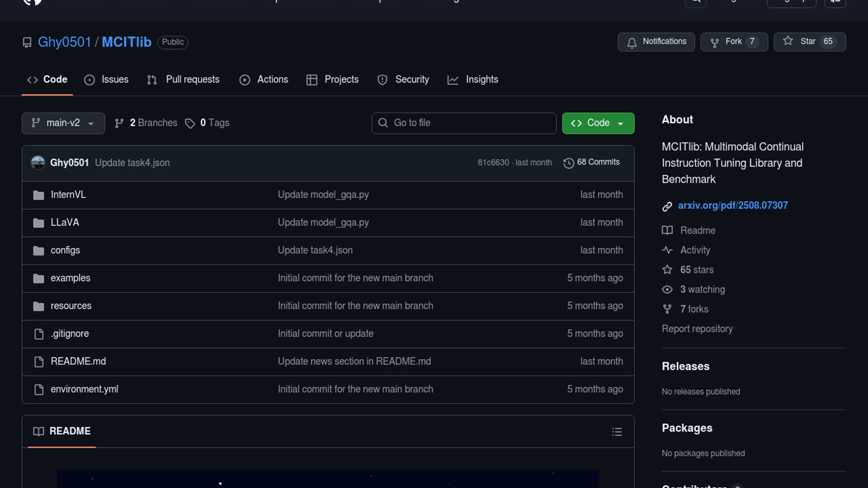The image size is (868, 488).
Task: Click the Notifications bell button
Action: point(656,42)
